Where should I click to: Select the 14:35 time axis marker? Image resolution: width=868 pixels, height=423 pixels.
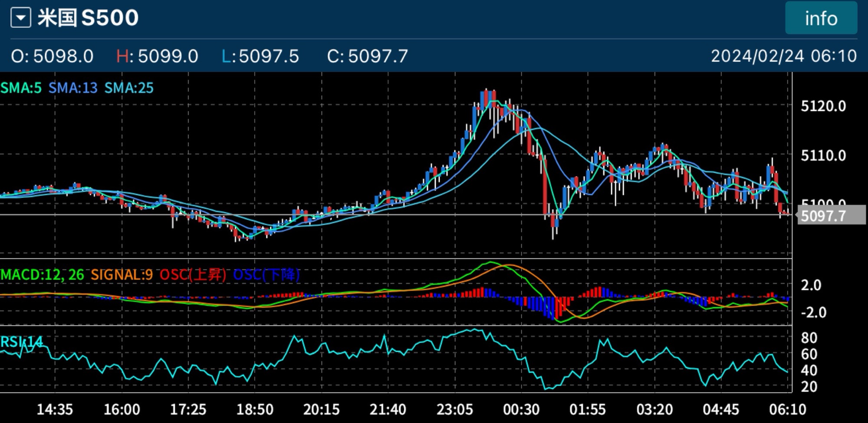pos(55,409)
